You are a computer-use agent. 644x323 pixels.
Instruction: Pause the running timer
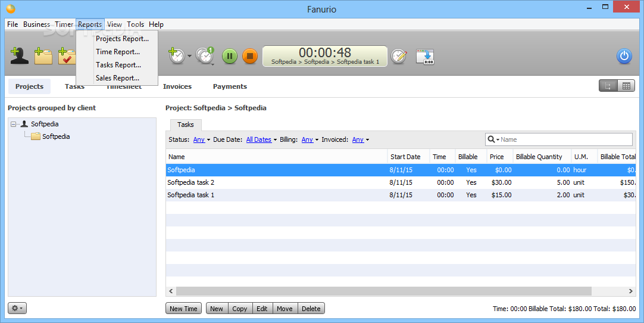[230, 56]
